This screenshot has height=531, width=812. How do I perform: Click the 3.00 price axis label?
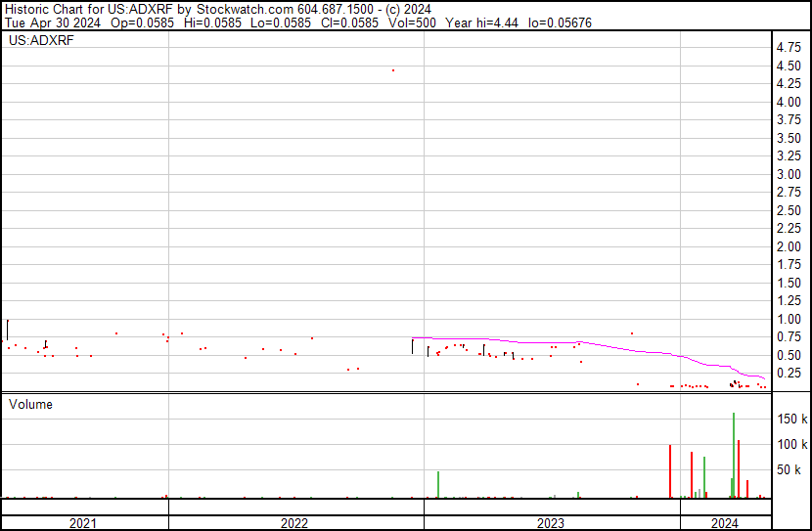[x=789, y=174]
